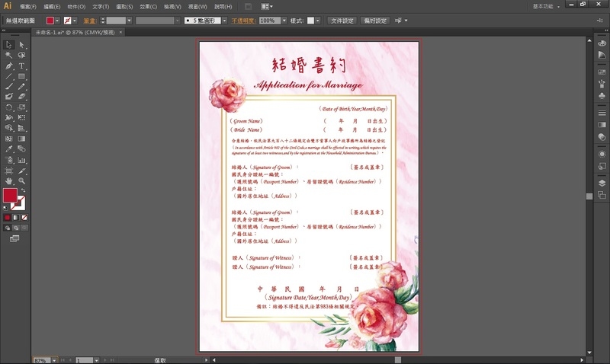
Task: Open the Stroke panel icon
Action: point(602,113)
